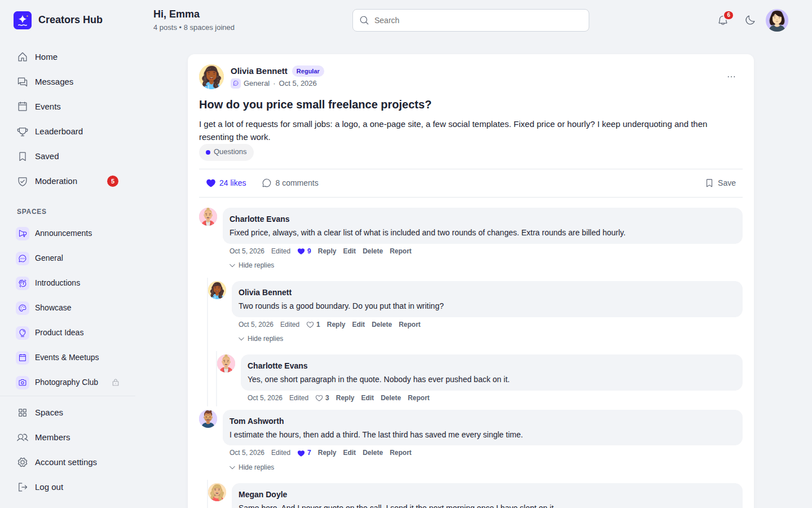Click the Creators Hub logo icon
Viewport: 812px width, 508px height.
(x=23, y=20)
